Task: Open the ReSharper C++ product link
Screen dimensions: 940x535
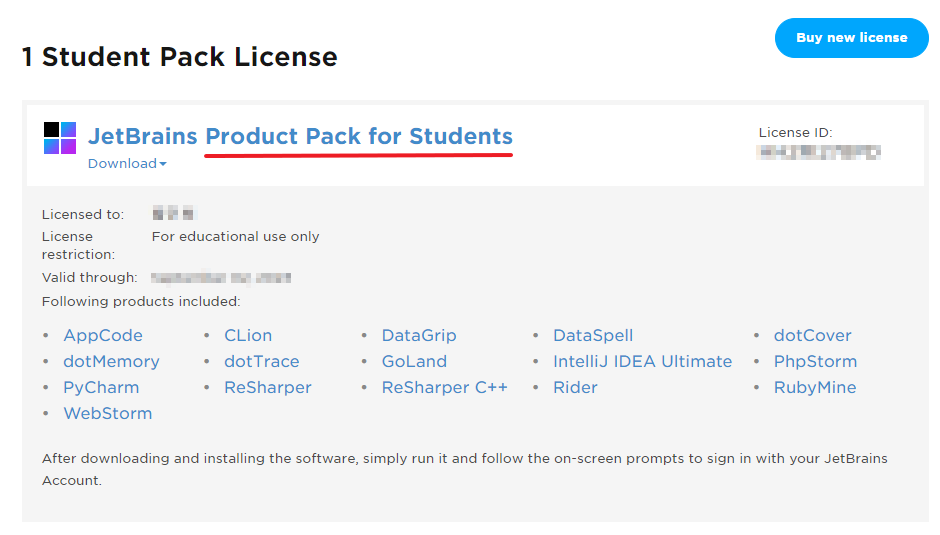Action: coord(445,387)
